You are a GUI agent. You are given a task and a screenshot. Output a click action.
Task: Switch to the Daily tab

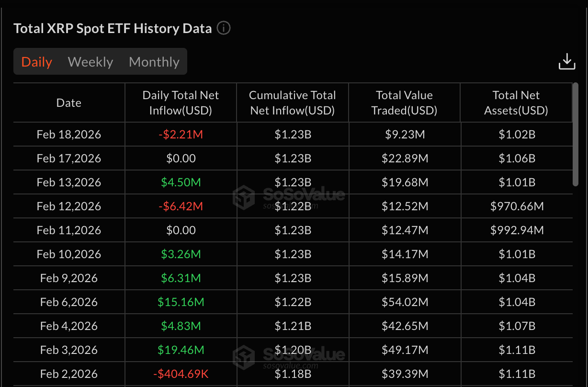pos(37,62)
